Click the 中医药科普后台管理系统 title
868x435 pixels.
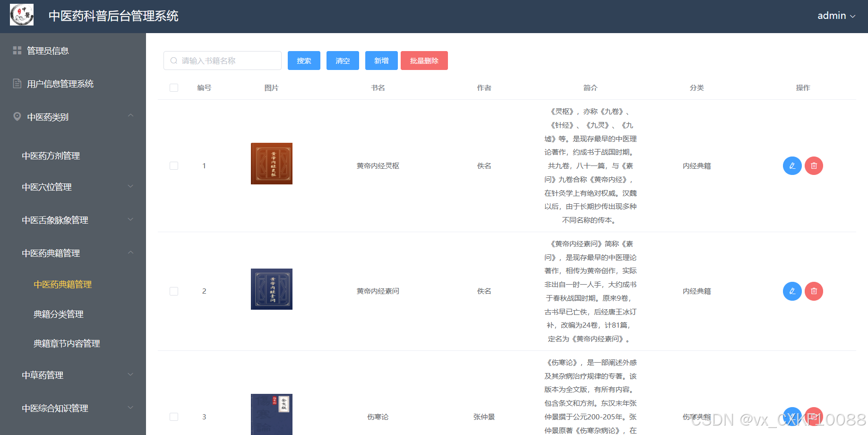(113, 16)
